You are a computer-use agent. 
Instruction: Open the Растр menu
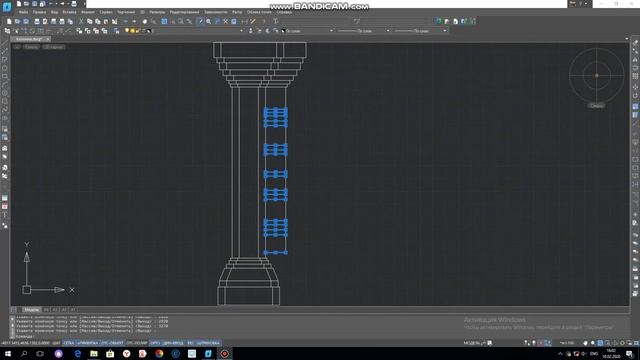click(x=237, y=12)
